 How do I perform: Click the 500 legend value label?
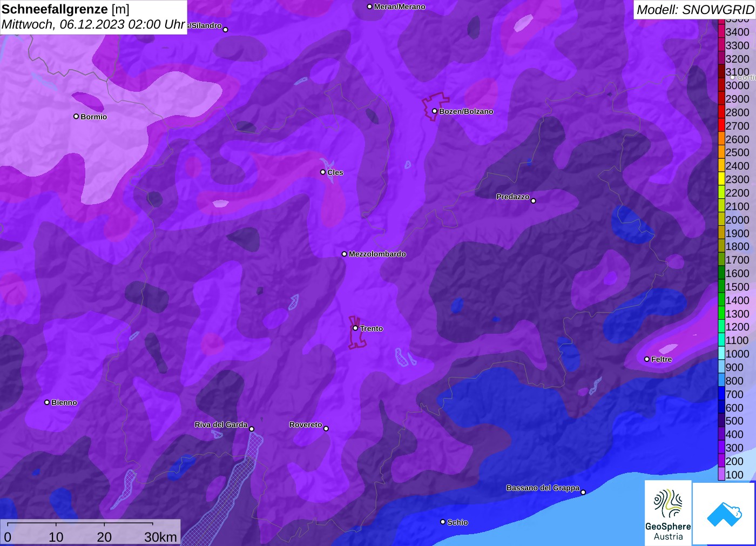[x=734, y=421]
